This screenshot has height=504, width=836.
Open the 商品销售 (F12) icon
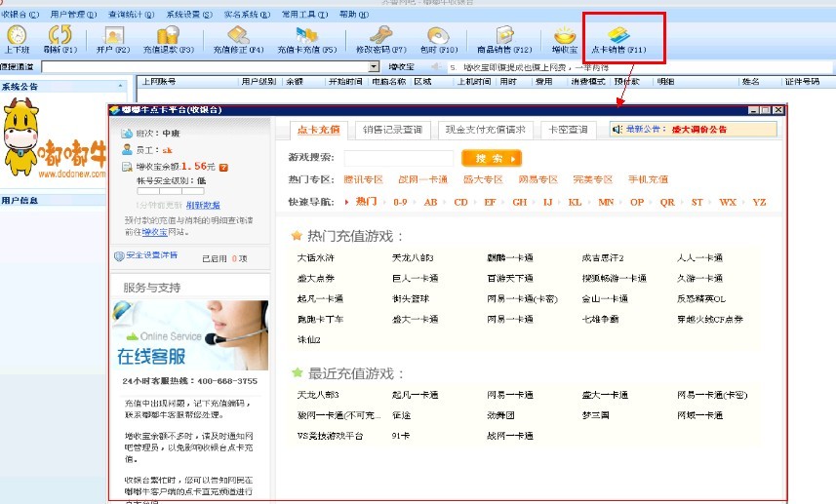coord(504,36)
